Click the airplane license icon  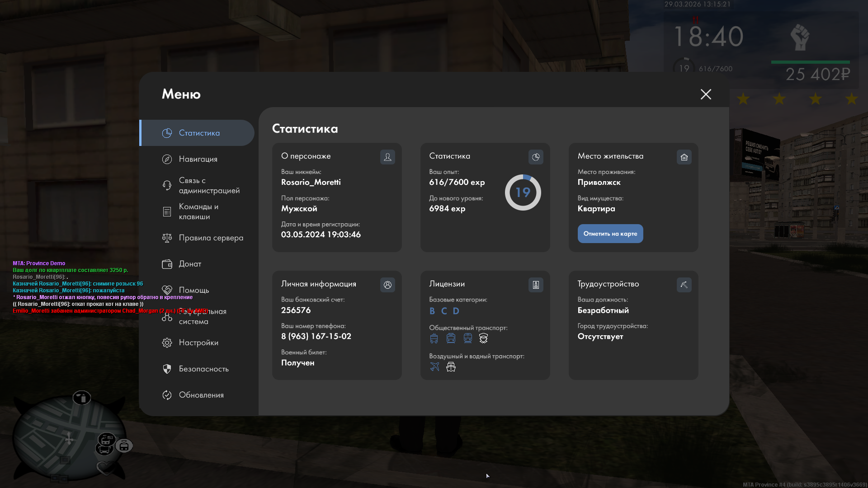point(434,366)
